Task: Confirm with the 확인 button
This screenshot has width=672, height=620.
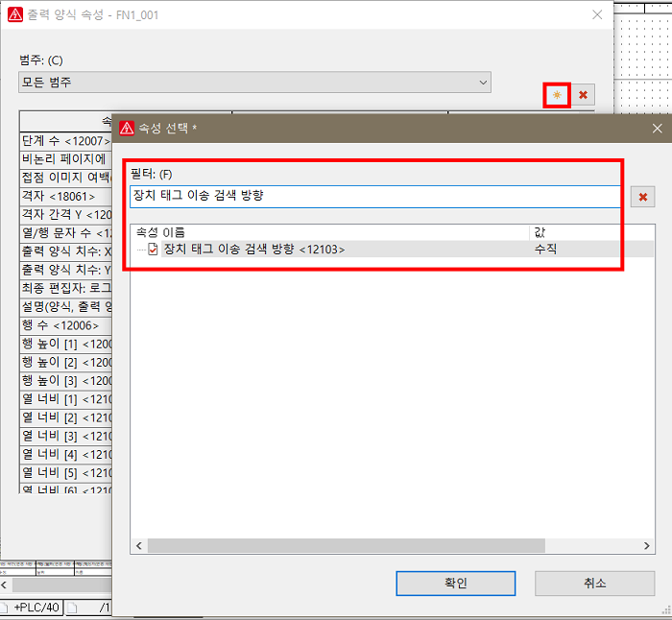Action: pos(456,584)
